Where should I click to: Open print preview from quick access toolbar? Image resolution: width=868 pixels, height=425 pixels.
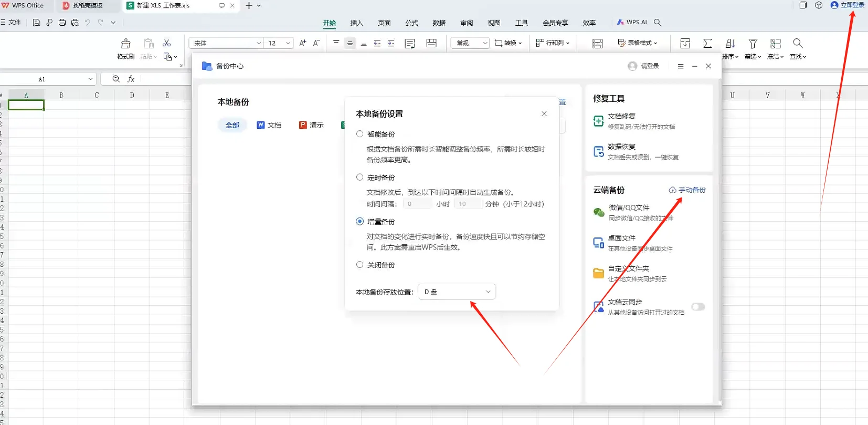[75, 23]
